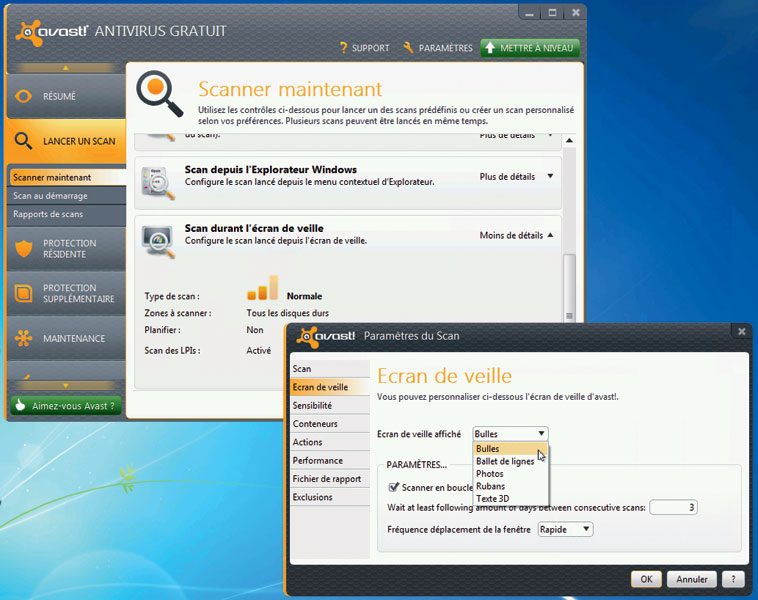Open the Performance settings tab
Viewport: 758px width, 600px height.
(330, 460)
